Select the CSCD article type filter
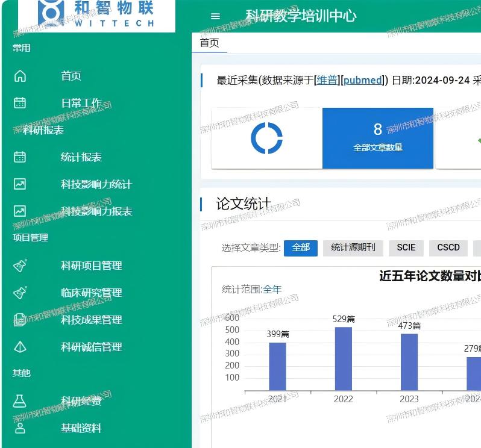Image resolution: width=481 pixels, height=448 pixels. 448,247
